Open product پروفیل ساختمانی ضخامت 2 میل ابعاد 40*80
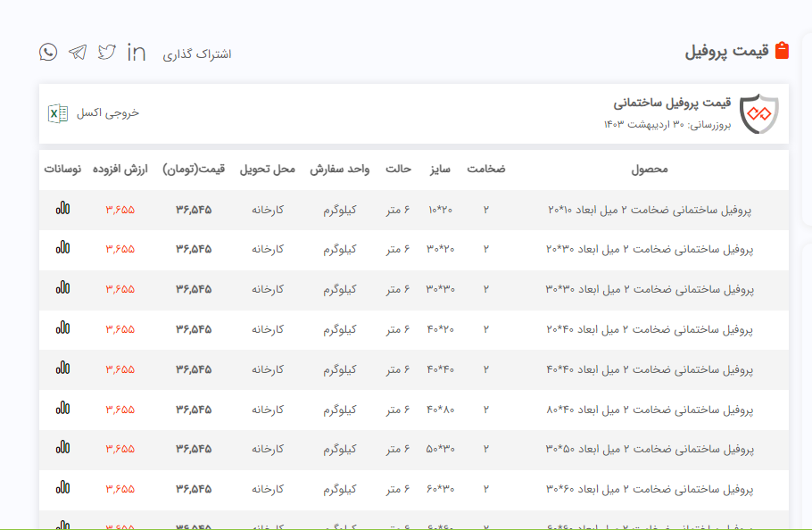Screen dimensions: 812x530 650,410
